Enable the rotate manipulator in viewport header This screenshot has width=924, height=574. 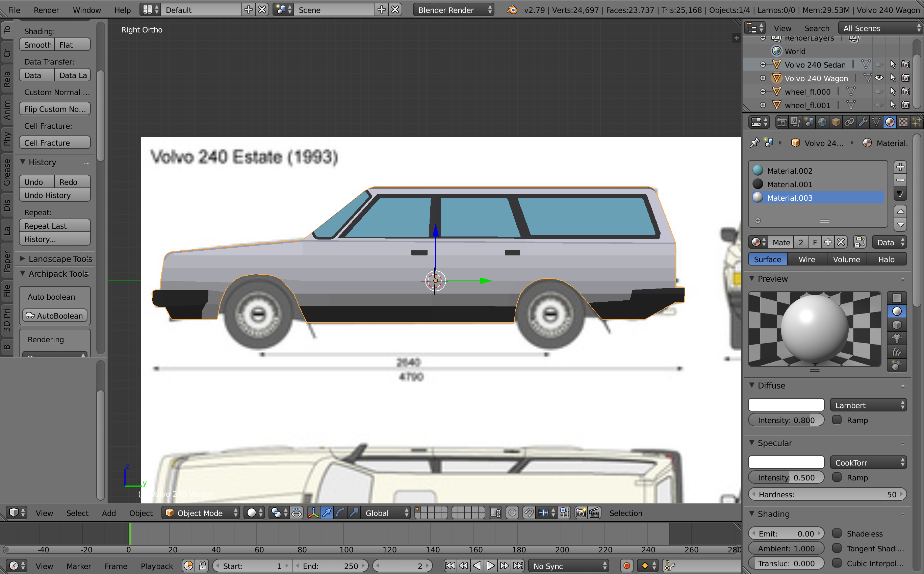tap(340, 513)
